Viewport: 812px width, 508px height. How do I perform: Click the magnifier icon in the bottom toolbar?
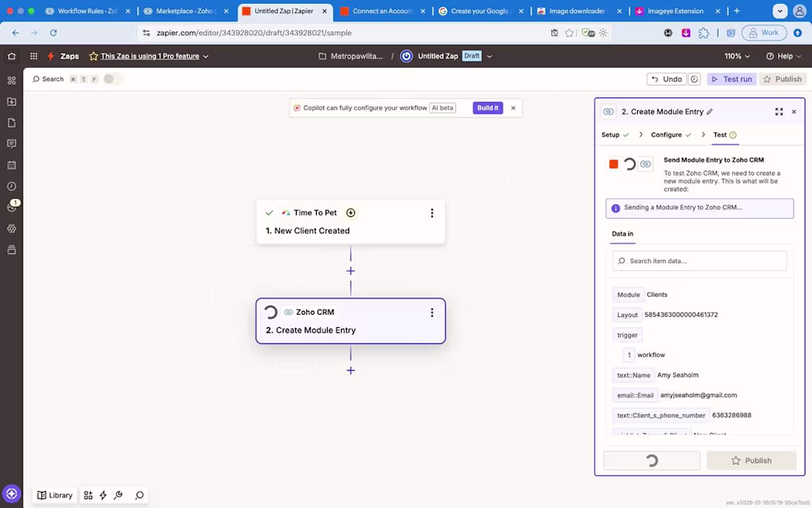click(x=140, y=495)
